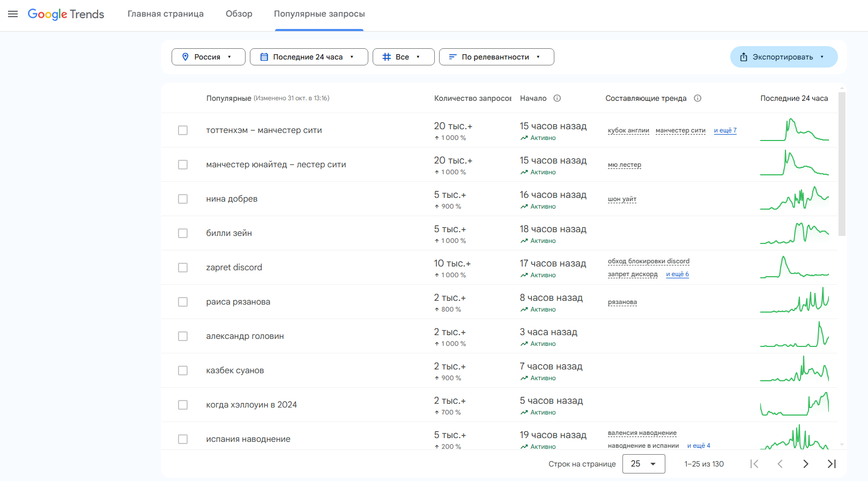868x481 pixels.
Task: Click the Последние 24 часа column header
Action: coord(794,98)
